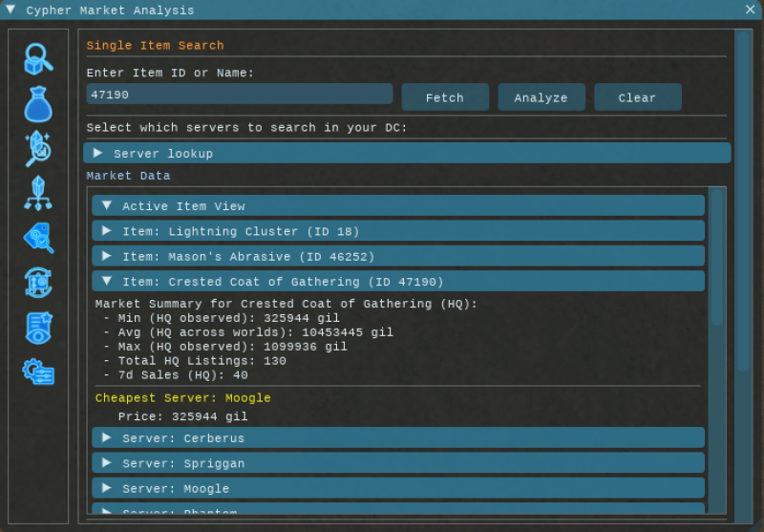This screenshot has height=532, width=764.
Task: Open the settings gear sliders icon
Action: (38, 372)
